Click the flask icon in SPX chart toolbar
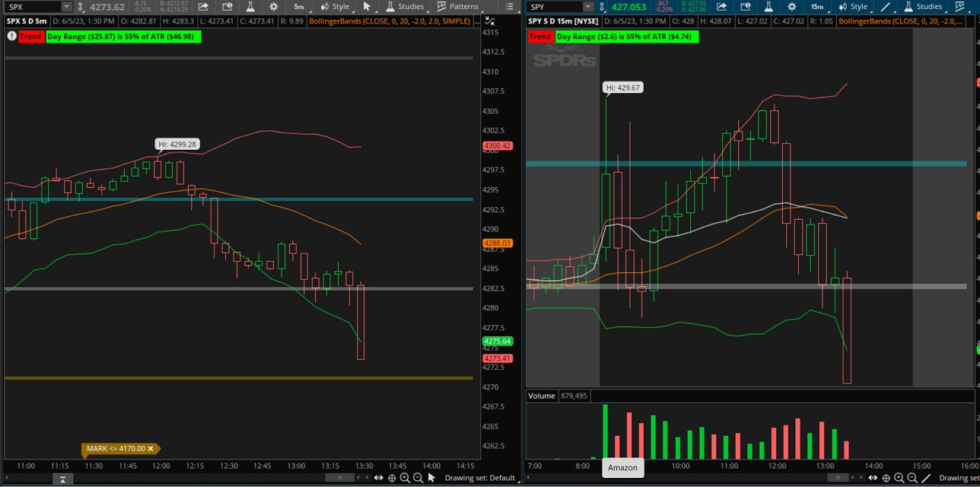The width and height of the screenshot is (980, 487). pos(250,7)
